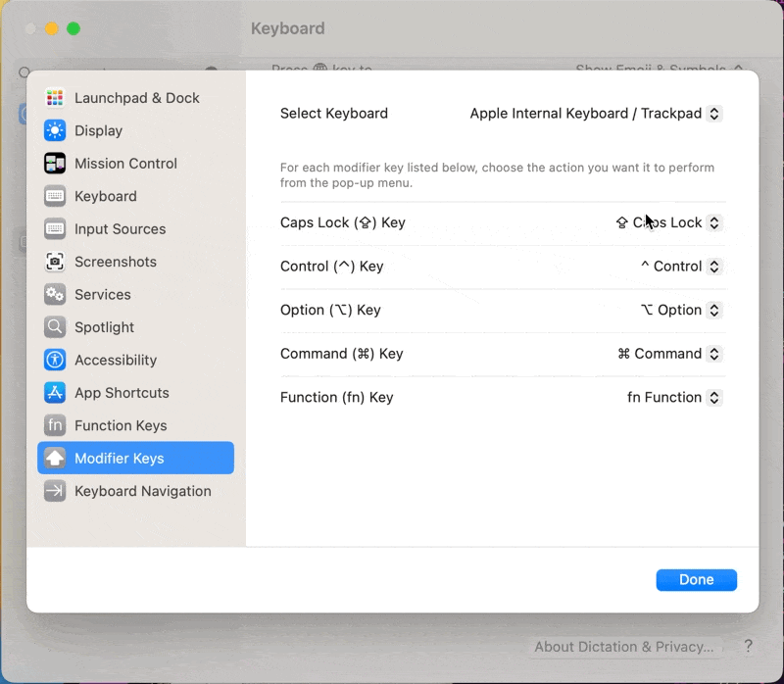The width and height of the screenshot is (784, 684).
Task: Open App Shortcuts label
Action: click(x=122, y=393)
